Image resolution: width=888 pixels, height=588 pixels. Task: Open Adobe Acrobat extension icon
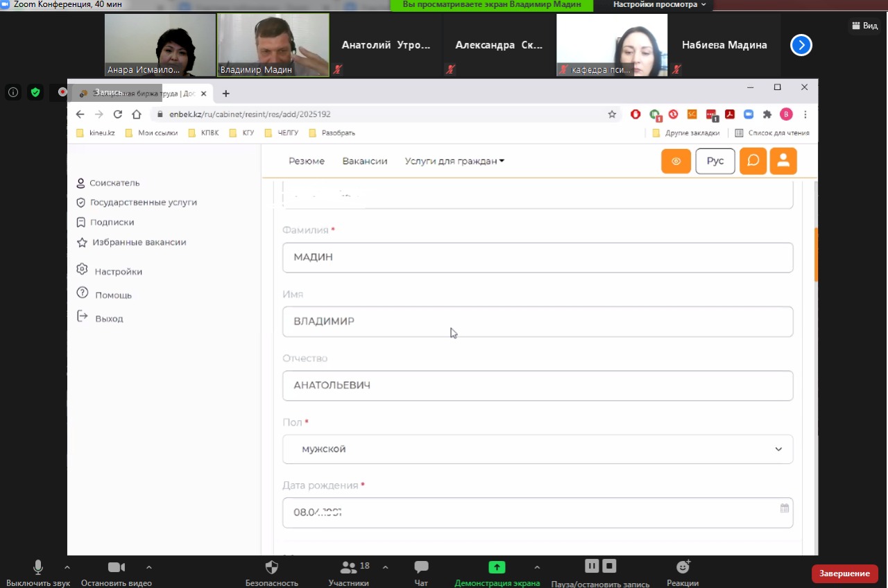[x=730, y=114]
